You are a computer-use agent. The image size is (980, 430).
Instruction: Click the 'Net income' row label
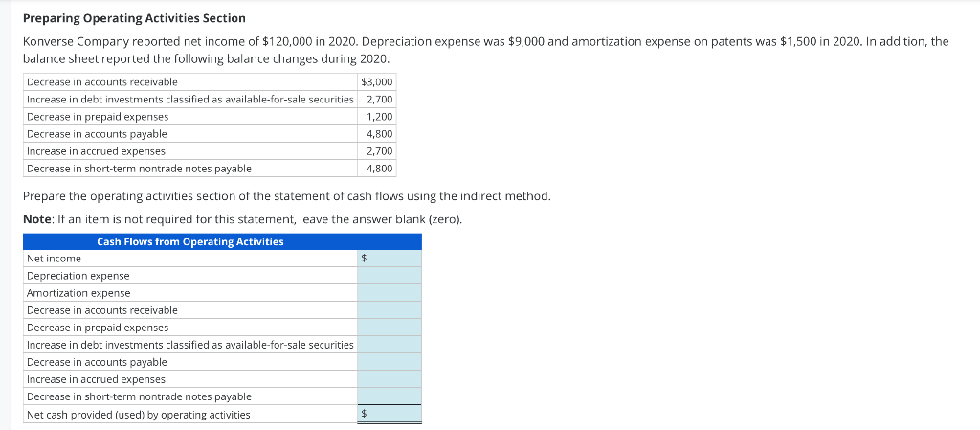point(54,259)
